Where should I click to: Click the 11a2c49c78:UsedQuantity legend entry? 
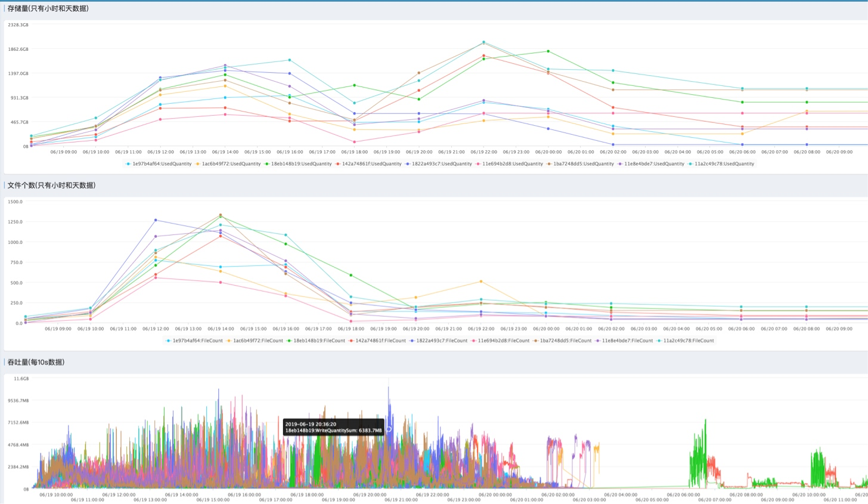[x=721, y=163]
